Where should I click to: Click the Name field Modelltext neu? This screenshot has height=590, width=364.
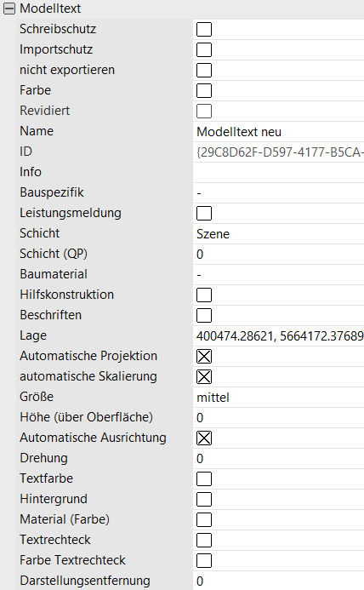click(278, 132)
